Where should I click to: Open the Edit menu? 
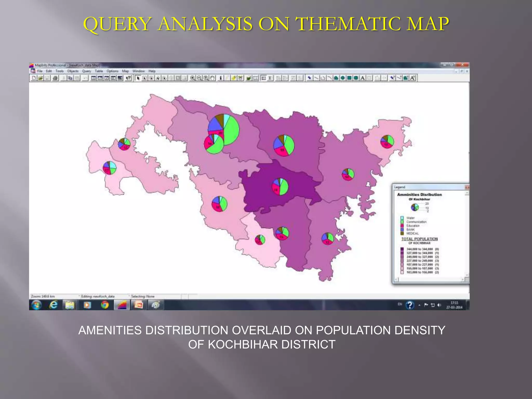click(49, 71)
